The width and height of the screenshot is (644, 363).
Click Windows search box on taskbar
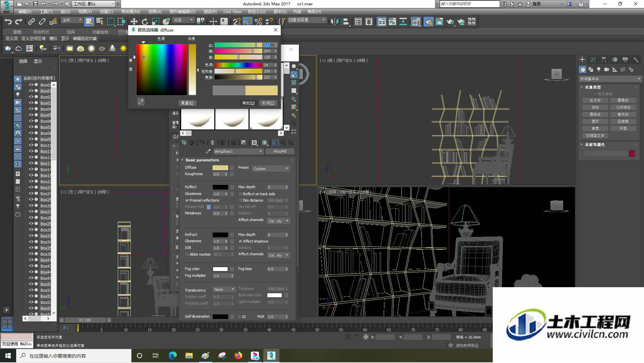(74, 356)
